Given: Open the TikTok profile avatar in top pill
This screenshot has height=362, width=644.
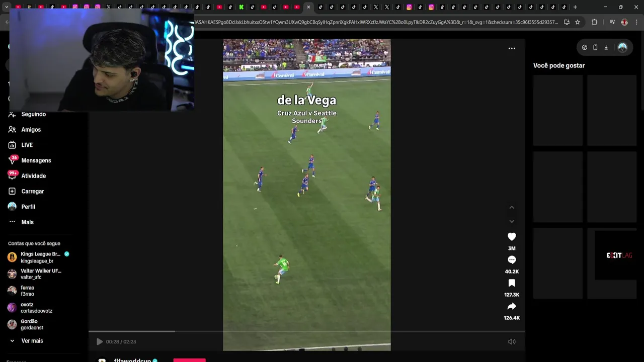Looking at the screenshot, I should (x=622, y=47).
